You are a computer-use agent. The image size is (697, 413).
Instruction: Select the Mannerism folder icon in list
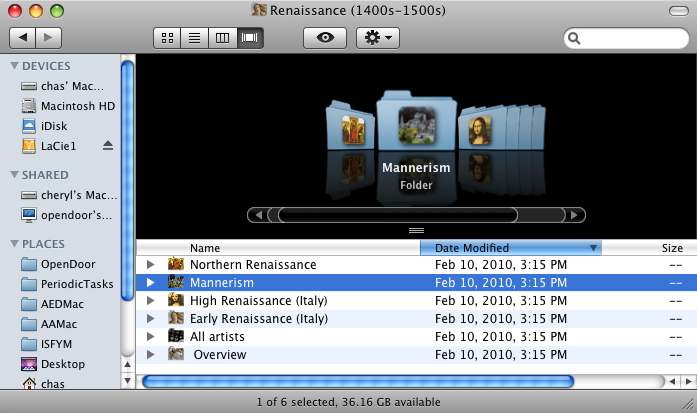tap(176, 282)
